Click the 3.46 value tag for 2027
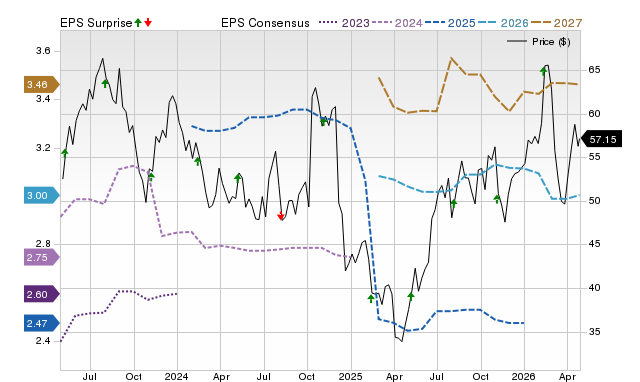 42,84
